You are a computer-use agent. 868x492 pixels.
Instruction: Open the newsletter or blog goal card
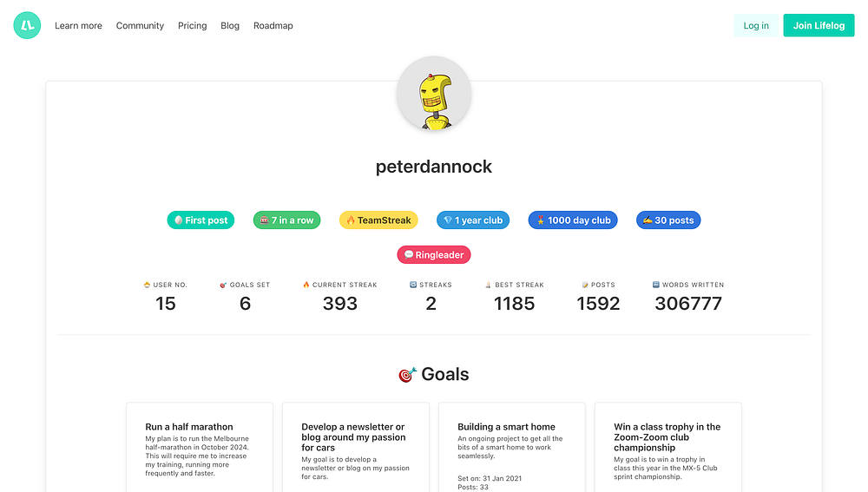click(x=353, y=436)
